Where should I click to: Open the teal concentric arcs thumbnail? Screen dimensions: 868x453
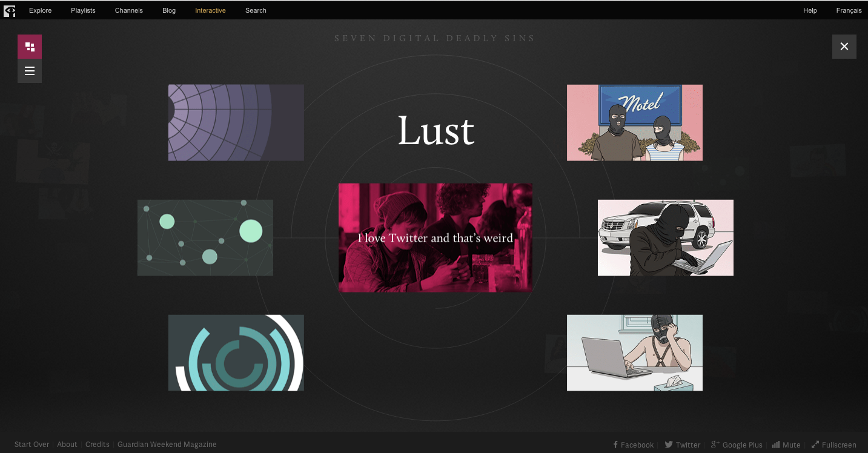tap(236, 352)
